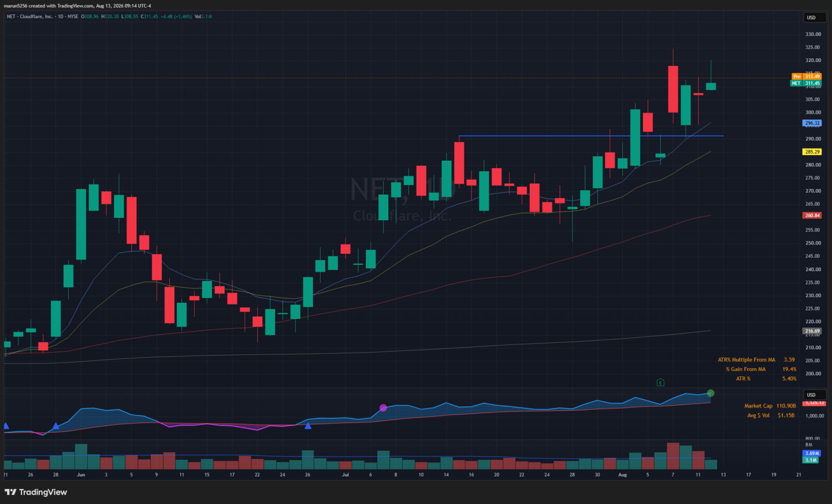Click the 300.00 level on the price scale
Screen dimensions: 832x504
pyautogui.click(x=813, y=113)
